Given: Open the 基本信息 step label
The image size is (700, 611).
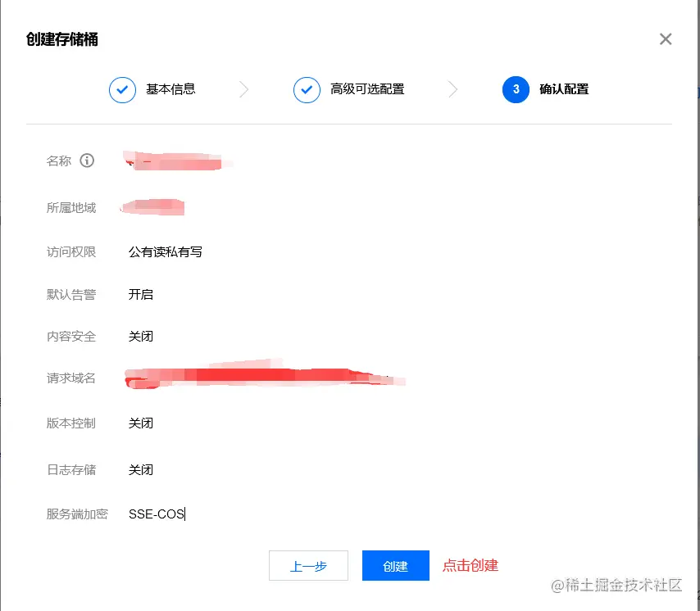Looking at the screenshot, I should (x=170, y=89).
